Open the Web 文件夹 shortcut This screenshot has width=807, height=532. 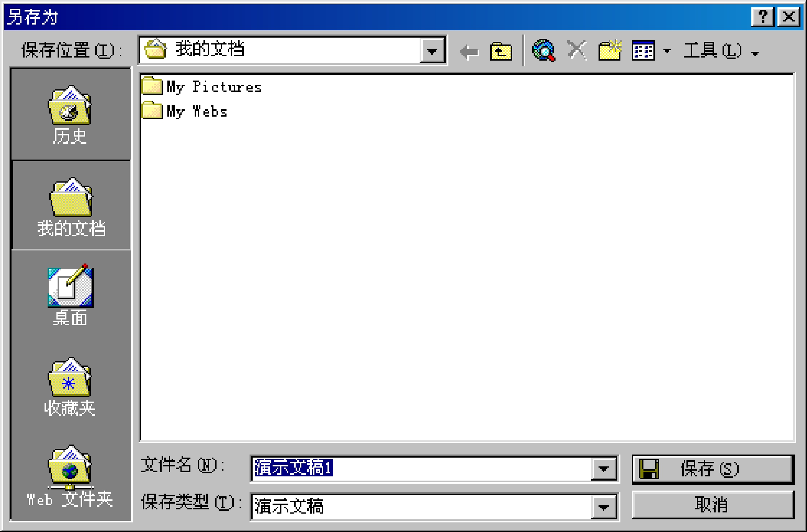(70, 476)
